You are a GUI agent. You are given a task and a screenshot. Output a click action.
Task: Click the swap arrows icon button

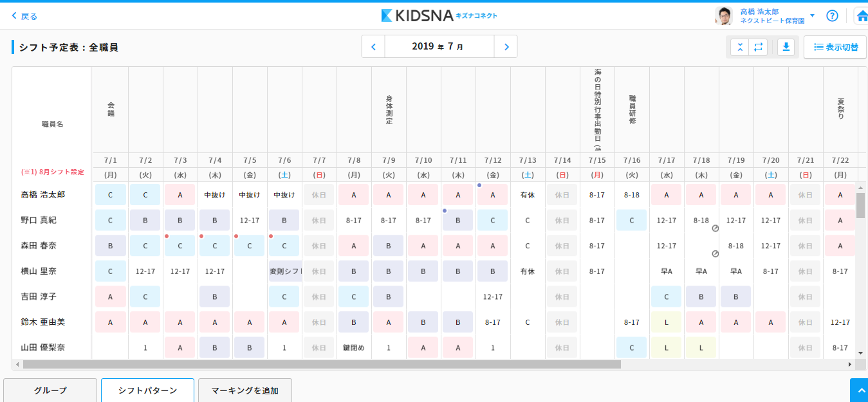[x=758, y=47]
